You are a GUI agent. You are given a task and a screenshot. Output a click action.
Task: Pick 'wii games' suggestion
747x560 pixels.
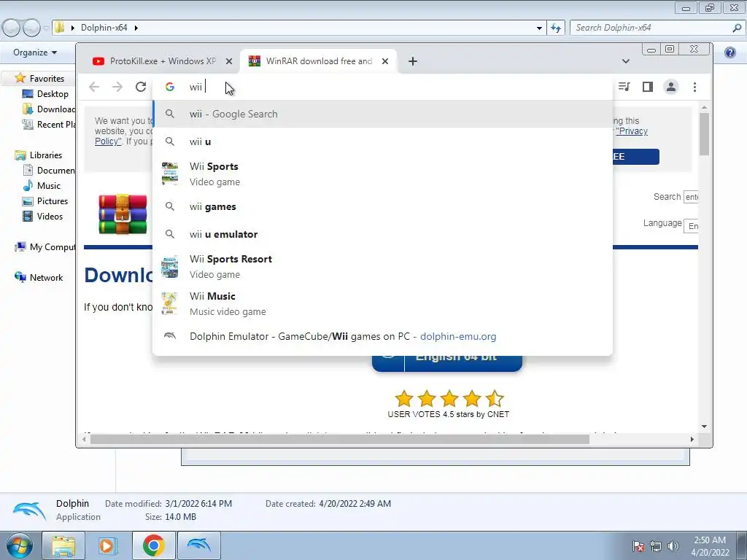[382, 206]
